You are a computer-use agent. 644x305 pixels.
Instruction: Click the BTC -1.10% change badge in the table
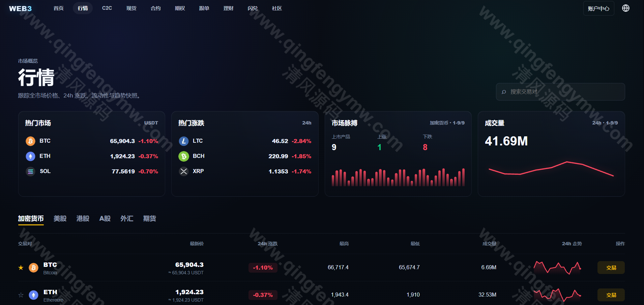(x=263, y=268)
